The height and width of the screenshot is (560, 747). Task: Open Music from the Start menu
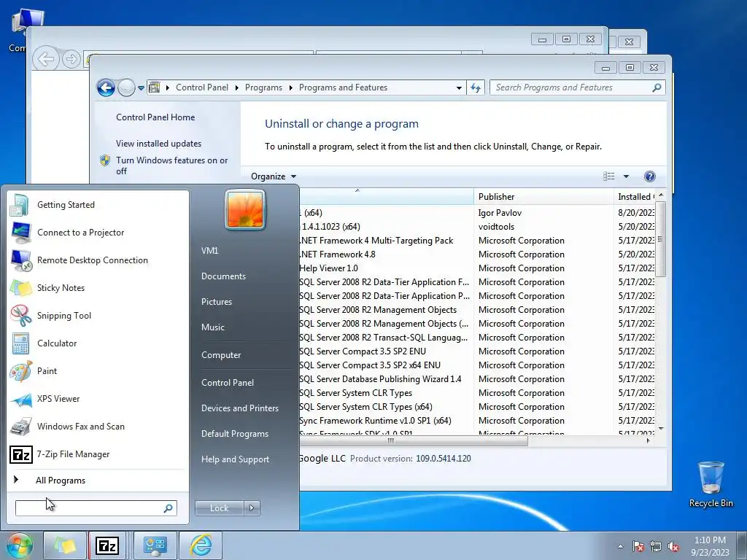[x=213, y=327]
